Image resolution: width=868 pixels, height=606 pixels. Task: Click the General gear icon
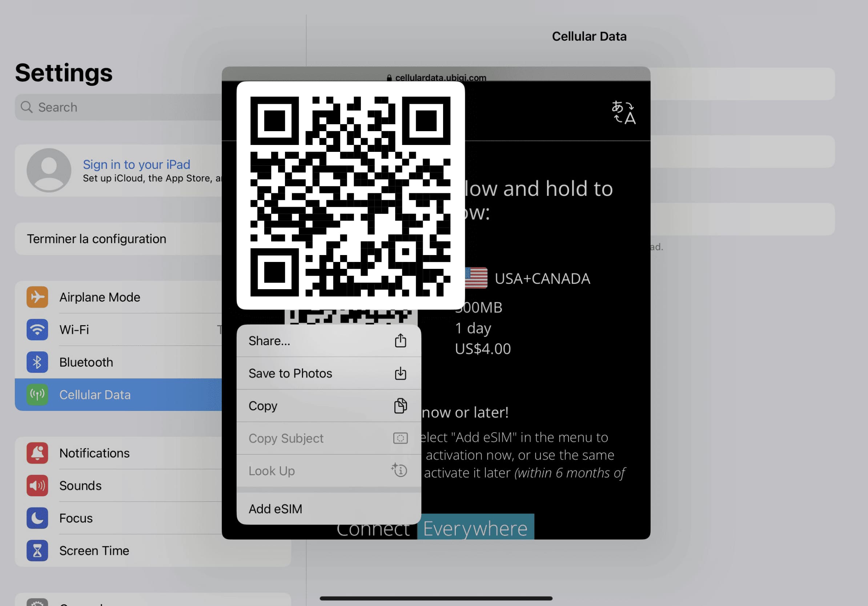37,602
